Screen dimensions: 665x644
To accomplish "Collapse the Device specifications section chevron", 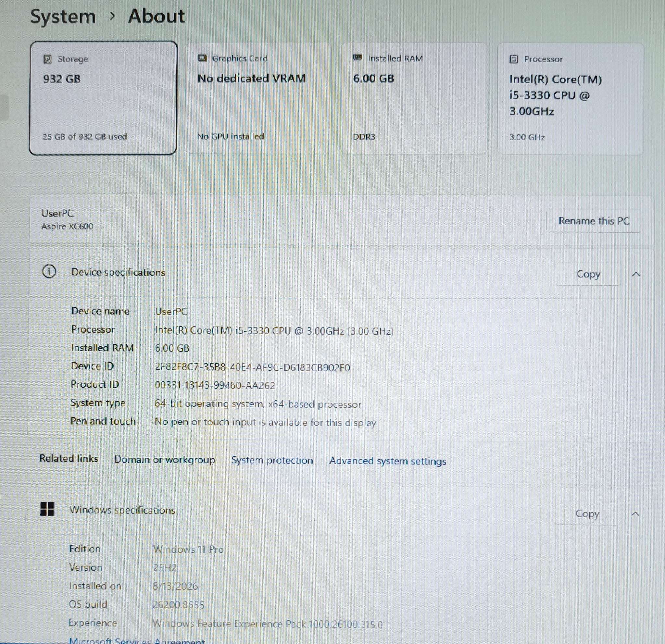I will coord(636,274).
